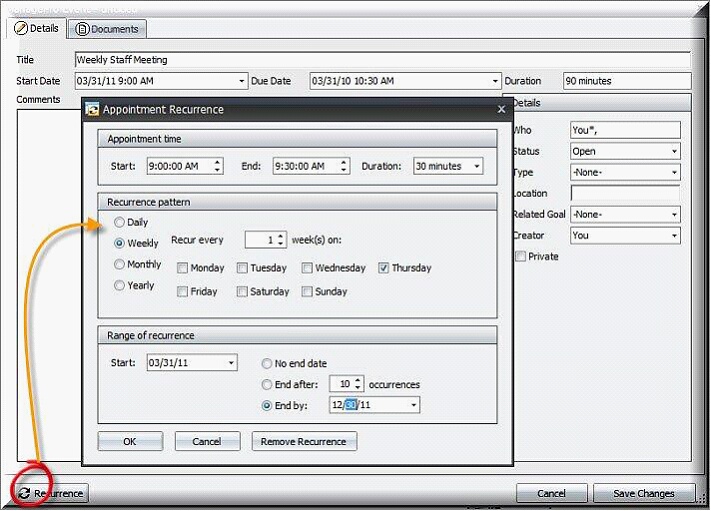The width and height of the screenshot is (711, 511).
Task: Open the Status dropdown set to Open
Action: pos(674,151)
